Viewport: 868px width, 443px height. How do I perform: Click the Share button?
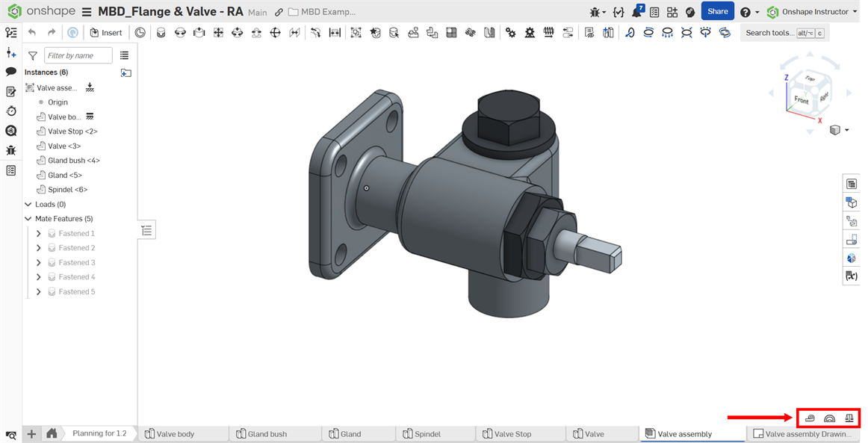point(716,11)
